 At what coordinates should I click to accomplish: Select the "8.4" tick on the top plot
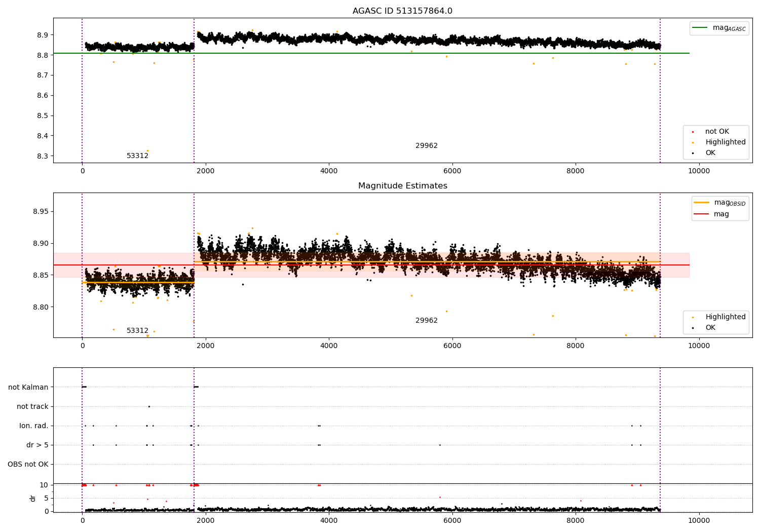click(43, 136)
